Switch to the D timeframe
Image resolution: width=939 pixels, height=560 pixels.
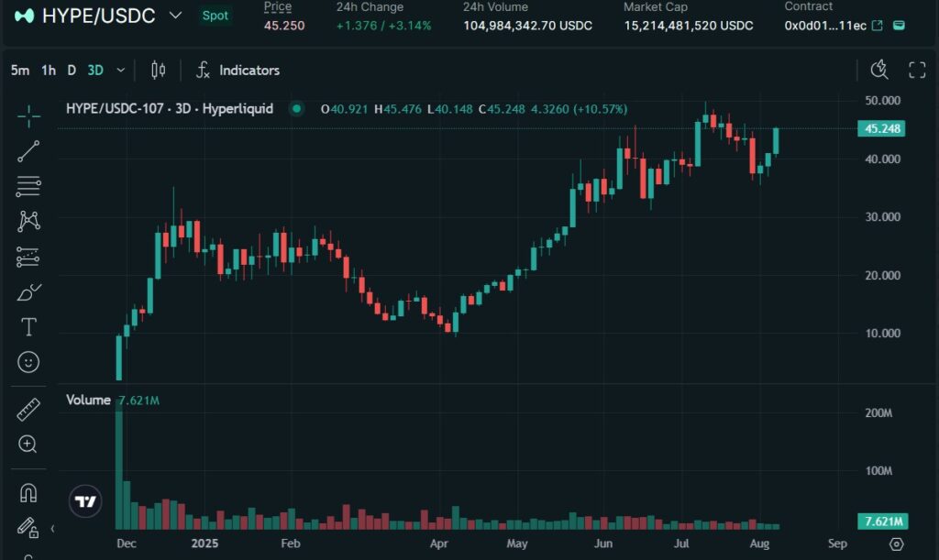[72, 70]
